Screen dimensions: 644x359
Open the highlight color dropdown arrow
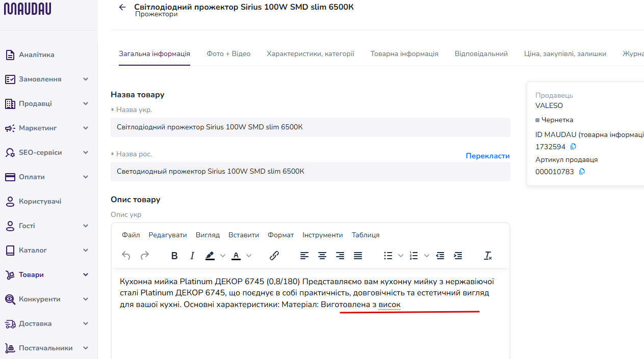(223, 256)
